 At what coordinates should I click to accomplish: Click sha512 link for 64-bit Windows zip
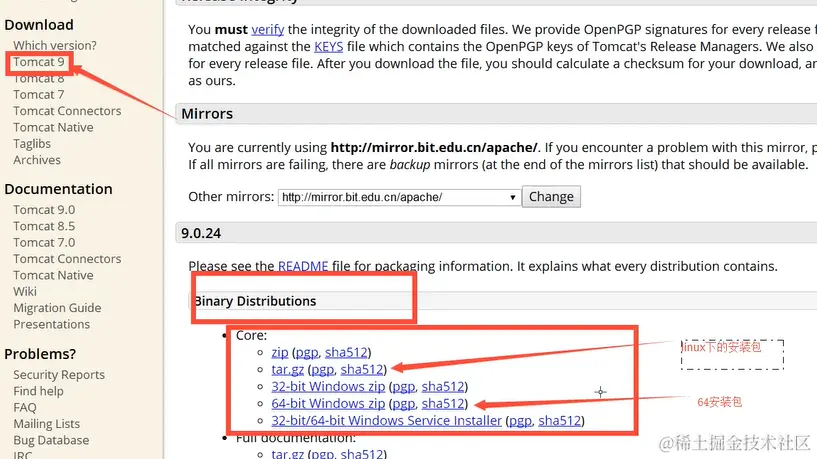[443, 403]
